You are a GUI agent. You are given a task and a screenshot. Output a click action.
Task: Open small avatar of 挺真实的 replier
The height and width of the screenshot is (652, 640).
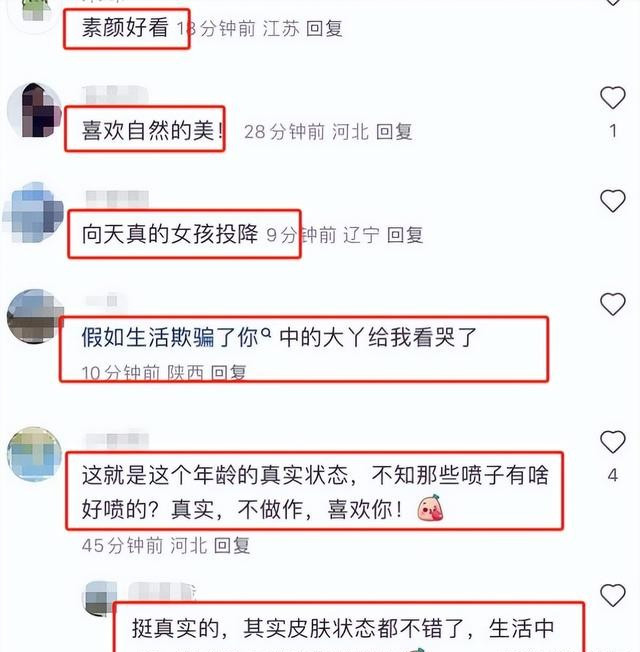(100, 598)
